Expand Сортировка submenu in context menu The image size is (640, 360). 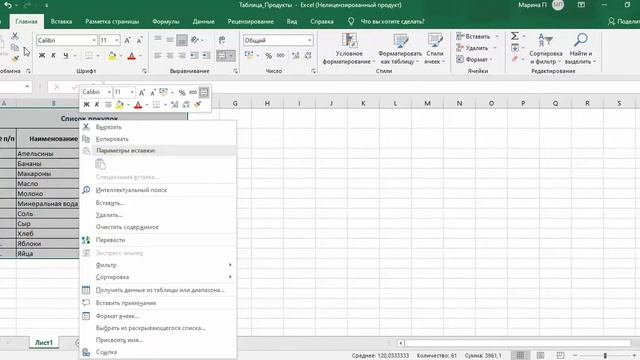(158, 277)
